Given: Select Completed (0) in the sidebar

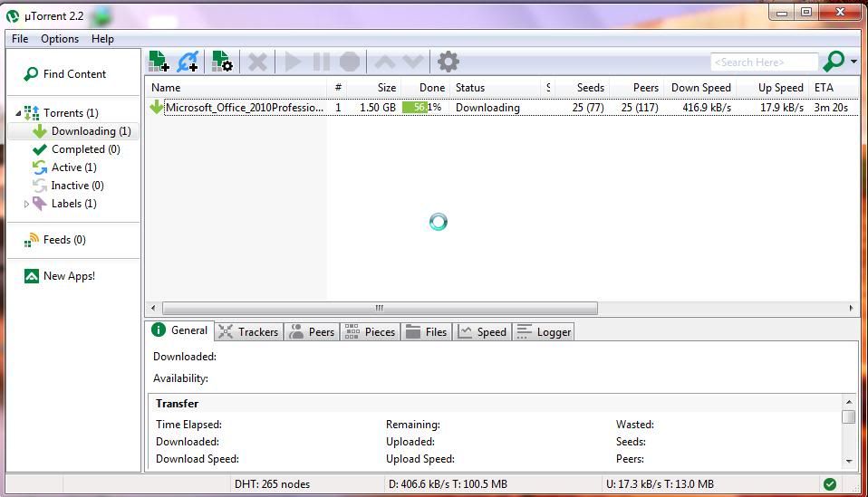Looking at the screenshot, I should [85, 149].
